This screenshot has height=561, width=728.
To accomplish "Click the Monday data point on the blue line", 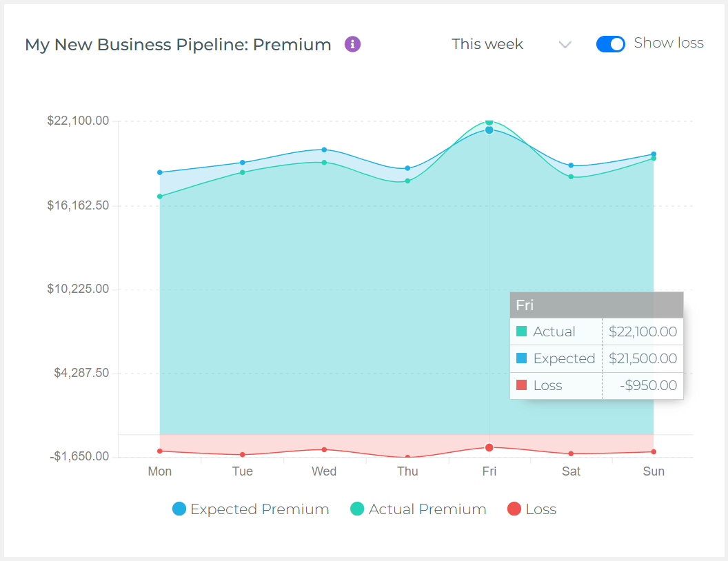I will (160, 173).
